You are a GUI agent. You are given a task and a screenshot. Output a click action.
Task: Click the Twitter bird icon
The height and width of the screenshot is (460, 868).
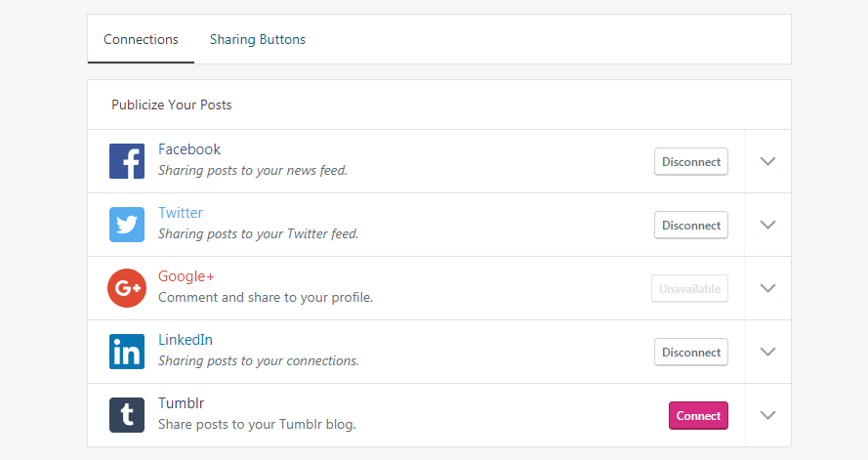(x=127, y=225)
